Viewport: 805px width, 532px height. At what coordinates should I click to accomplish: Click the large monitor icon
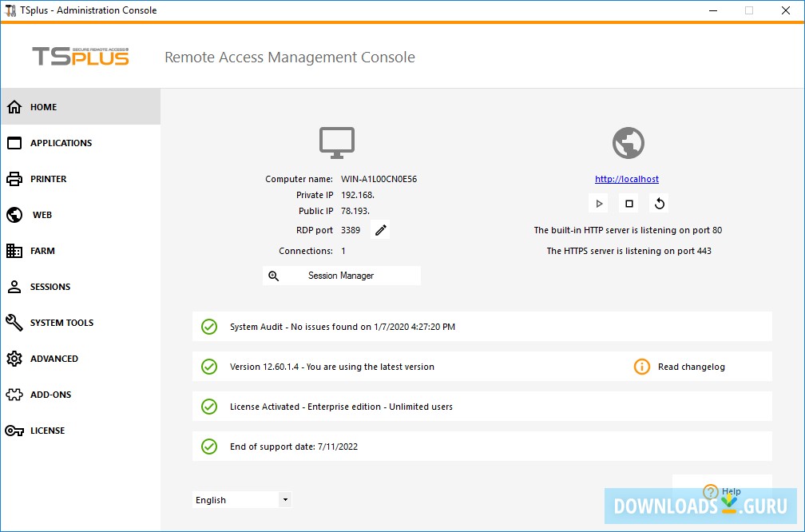point(337,143)
